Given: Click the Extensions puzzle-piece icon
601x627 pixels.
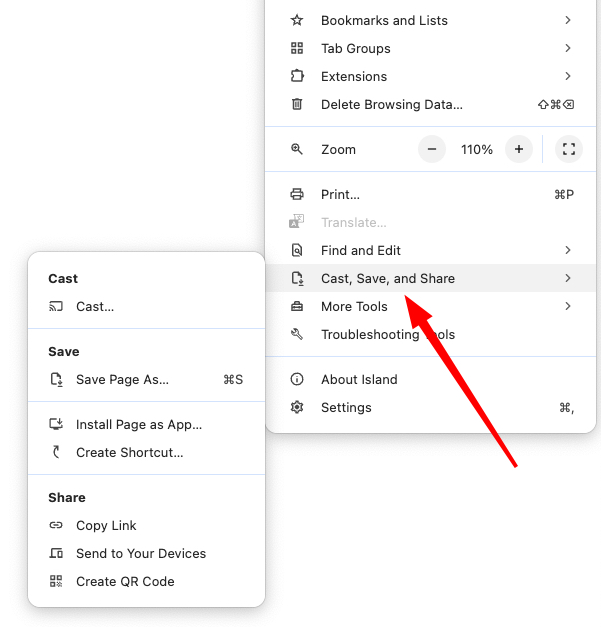Looking at the screenshot, I should (x=297, y=76).
